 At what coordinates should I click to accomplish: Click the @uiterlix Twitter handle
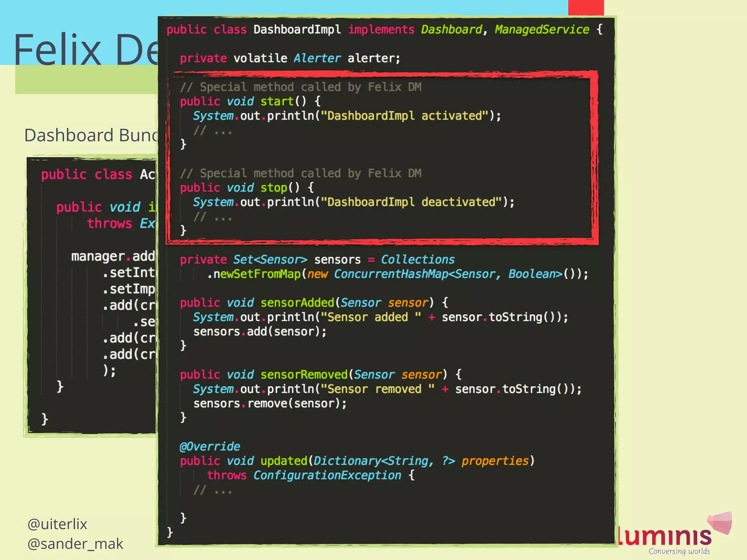[x=57, y=524]
